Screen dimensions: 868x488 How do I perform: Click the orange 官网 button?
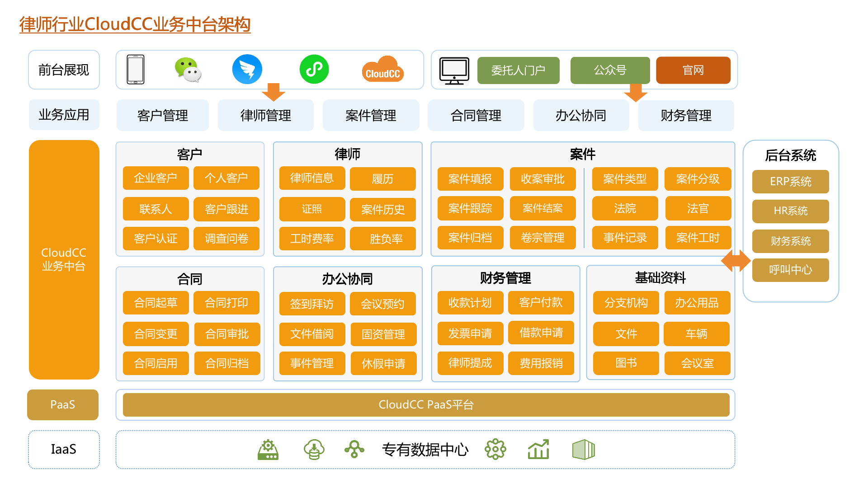point(693,70)
